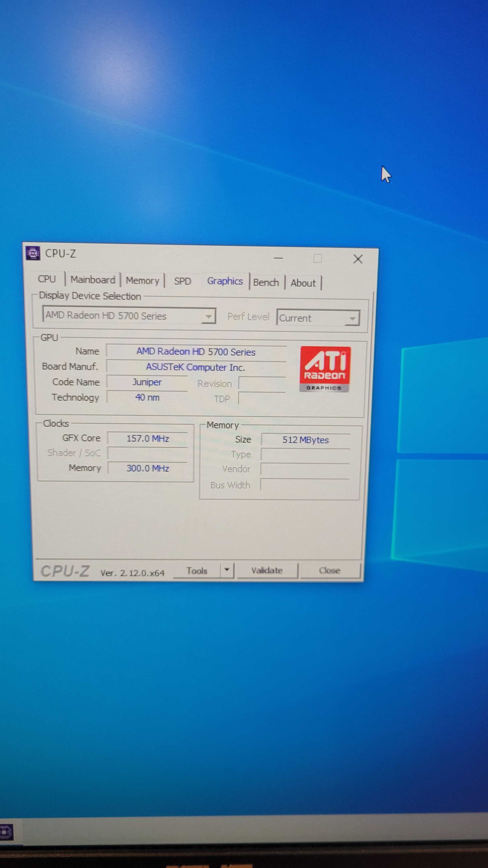
Task: Click the GFX Core 157.0 MHz value
Action: coord(148,438)
